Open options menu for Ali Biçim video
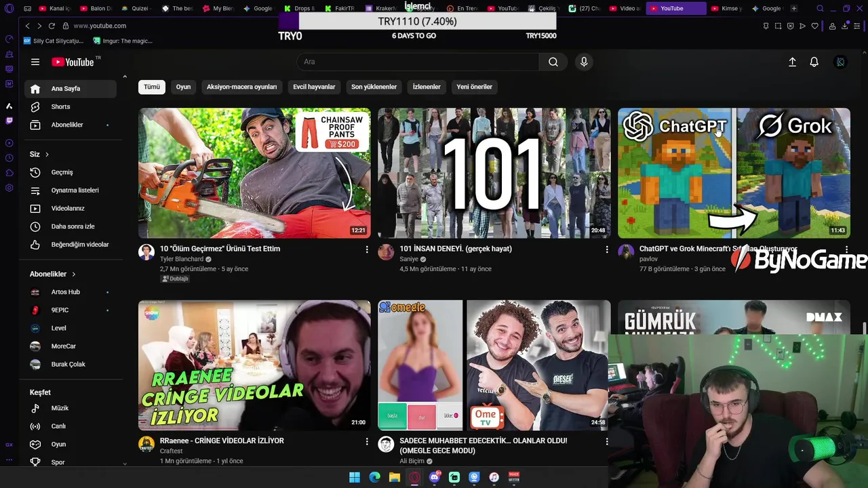 (x=607, y=441)
